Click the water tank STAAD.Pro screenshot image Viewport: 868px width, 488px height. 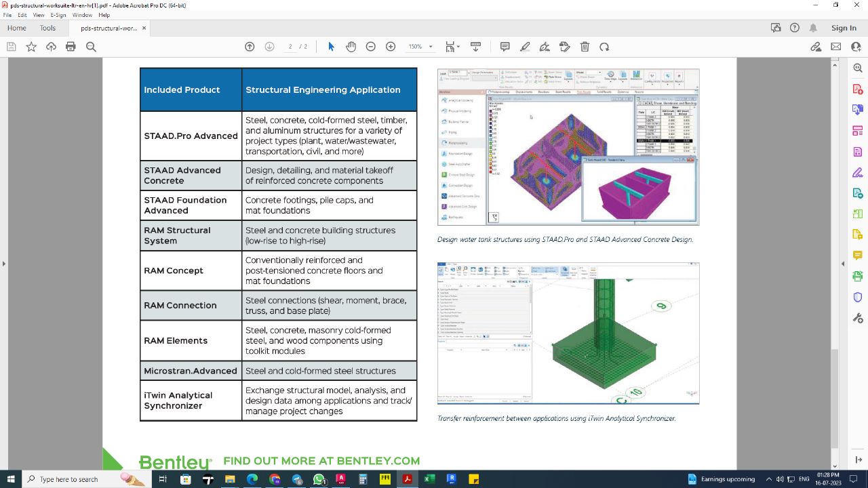[x=568, y=147]
